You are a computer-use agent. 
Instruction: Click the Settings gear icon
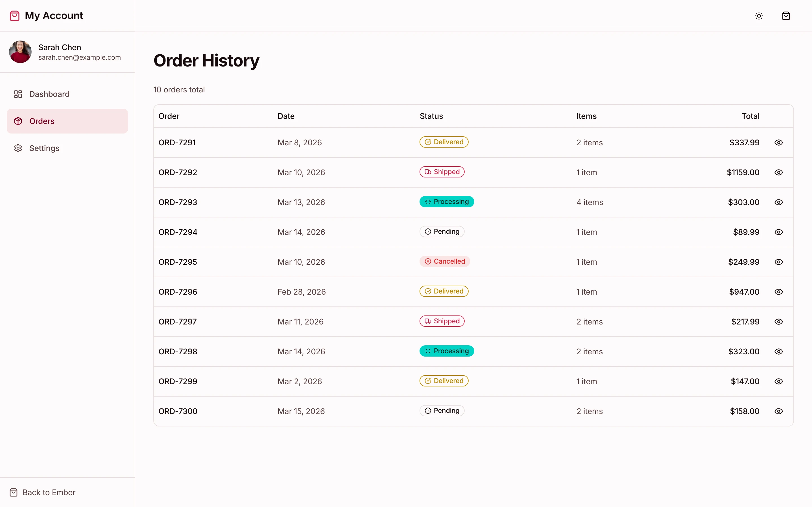18,148
